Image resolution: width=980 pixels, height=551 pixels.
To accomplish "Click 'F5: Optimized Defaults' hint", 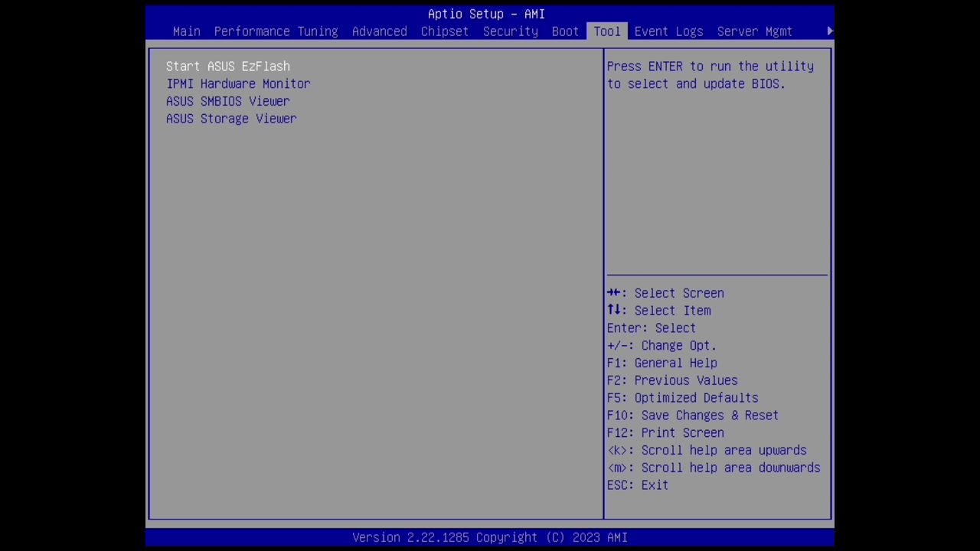I will click(682, 398).
